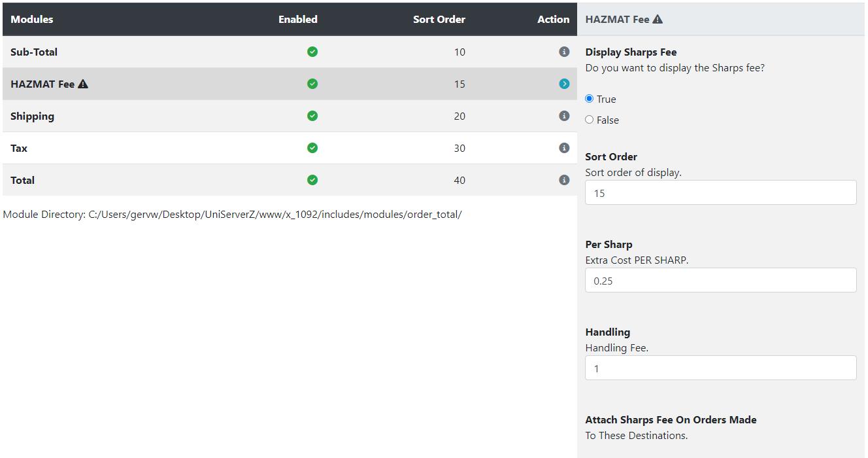The height and width of the screenshot is (458, 868).
Task: Click the Shipping enabled green check icon
Action: coord(312,116)
